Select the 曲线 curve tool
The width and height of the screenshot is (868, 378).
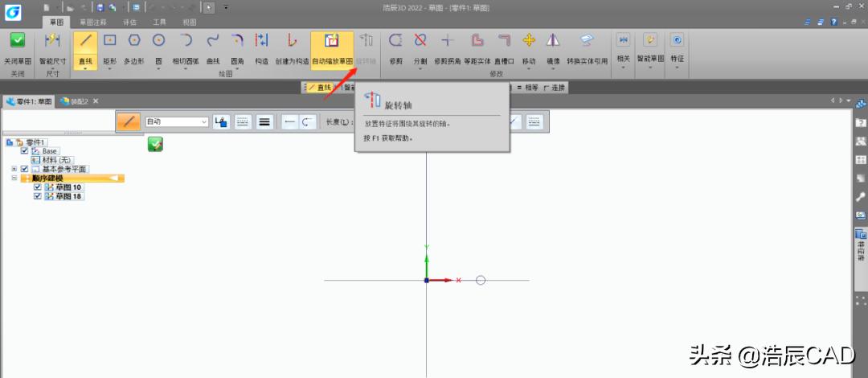coord(213,49)
